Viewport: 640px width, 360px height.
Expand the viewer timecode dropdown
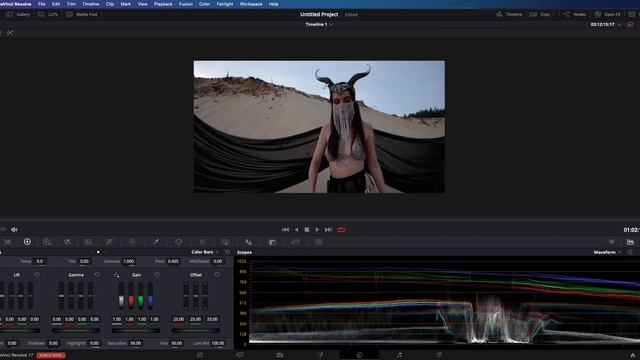[620, 24]
